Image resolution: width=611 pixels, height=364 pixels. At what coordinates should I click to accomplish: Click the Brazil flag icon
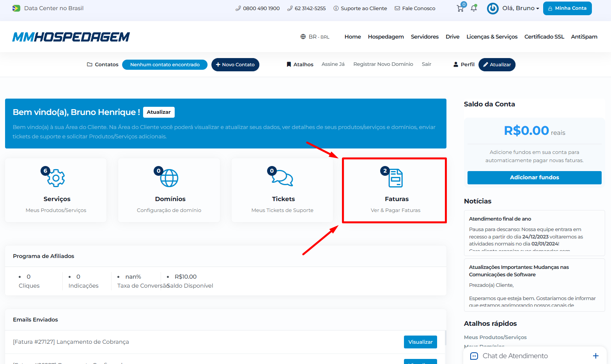(16, 8)
